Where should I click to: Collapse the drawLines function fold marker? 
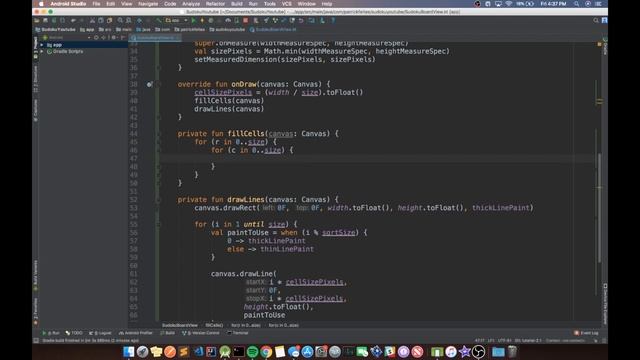[159, 200]
